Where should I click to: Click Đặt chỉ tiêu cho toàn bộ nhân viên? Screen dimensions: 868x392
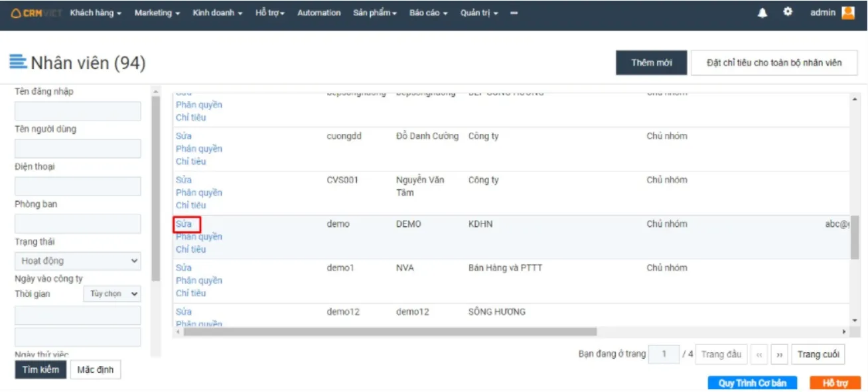tap(774, 62)
